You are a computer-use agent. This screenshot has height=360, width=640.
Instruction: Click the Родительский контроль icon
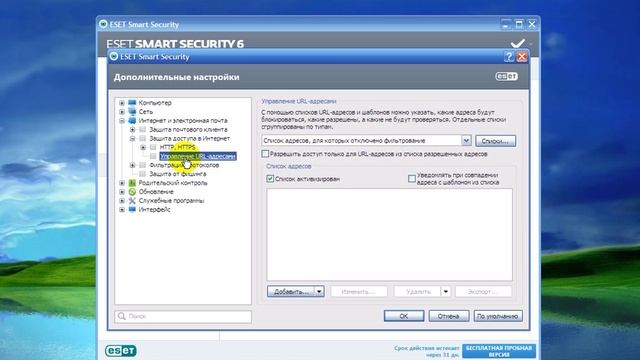click(x=132, y=183)
